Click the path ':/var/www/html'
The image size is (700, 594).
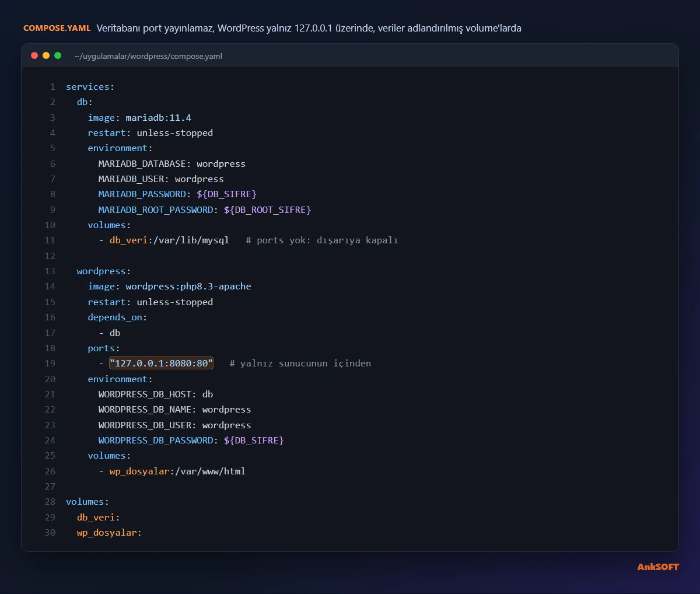[x=208, y=471]
